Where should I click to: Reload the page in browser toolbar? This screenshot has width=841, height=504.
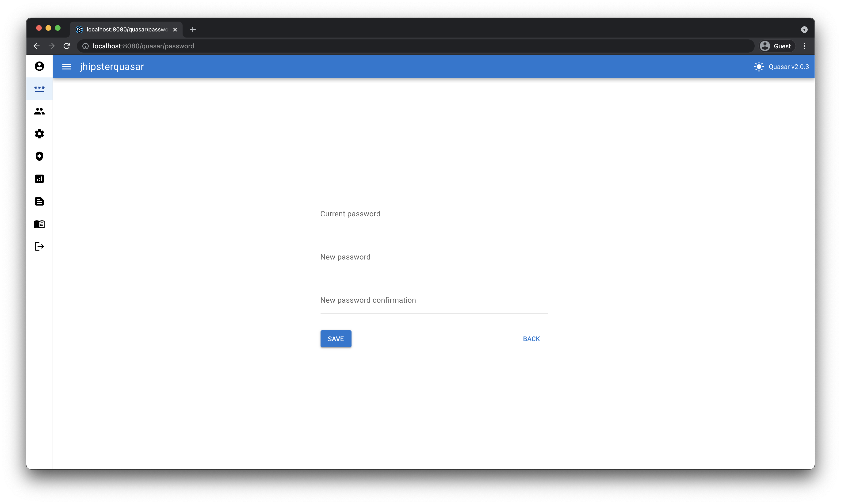[67, 46]
